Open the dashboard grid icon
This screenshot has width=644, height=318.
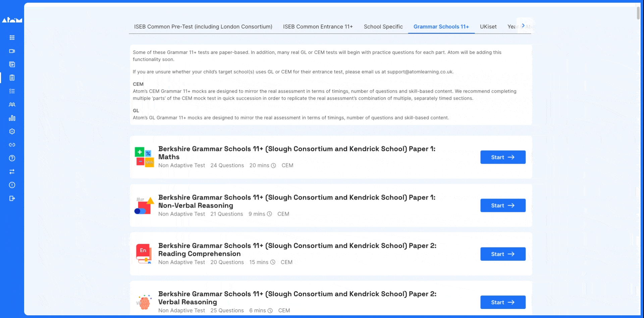click(12, 38)
